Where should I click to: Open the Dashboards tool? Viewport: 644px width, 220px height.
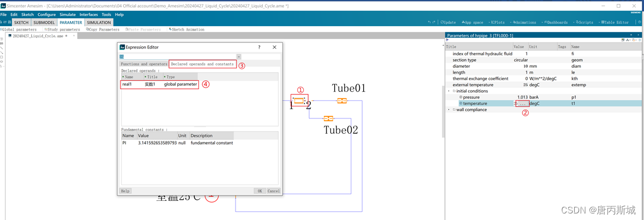click(x=556, y=22)
